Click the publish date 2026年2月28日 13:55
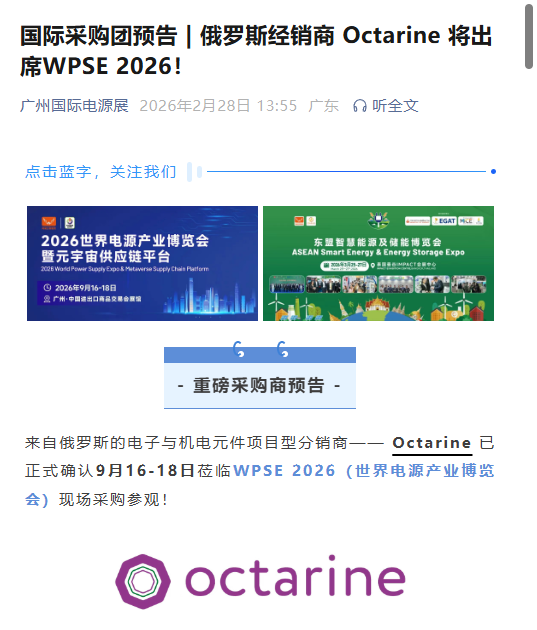This screenshot has height=630, width=537. click(x=218, y=106)
